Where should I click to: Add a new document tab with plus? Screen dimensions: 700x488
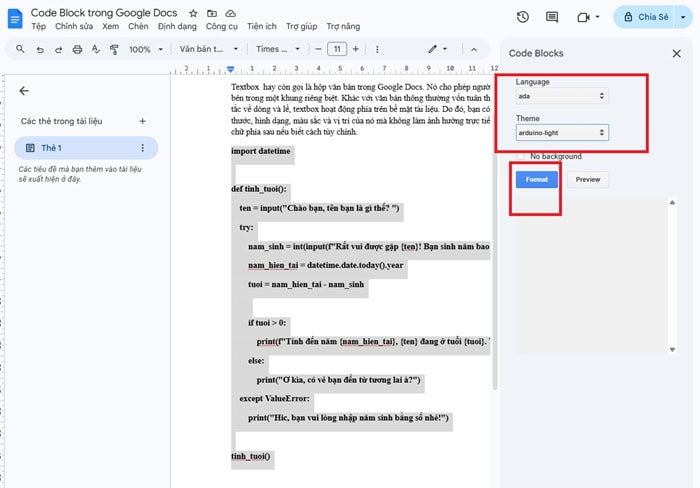(142, 121)
